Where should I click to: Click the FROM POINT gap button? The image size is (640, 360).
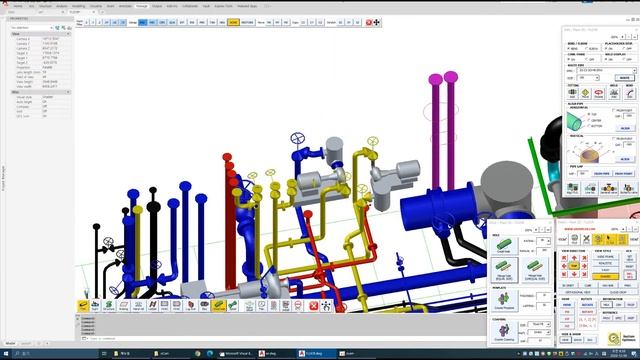[x=624, y=173]
